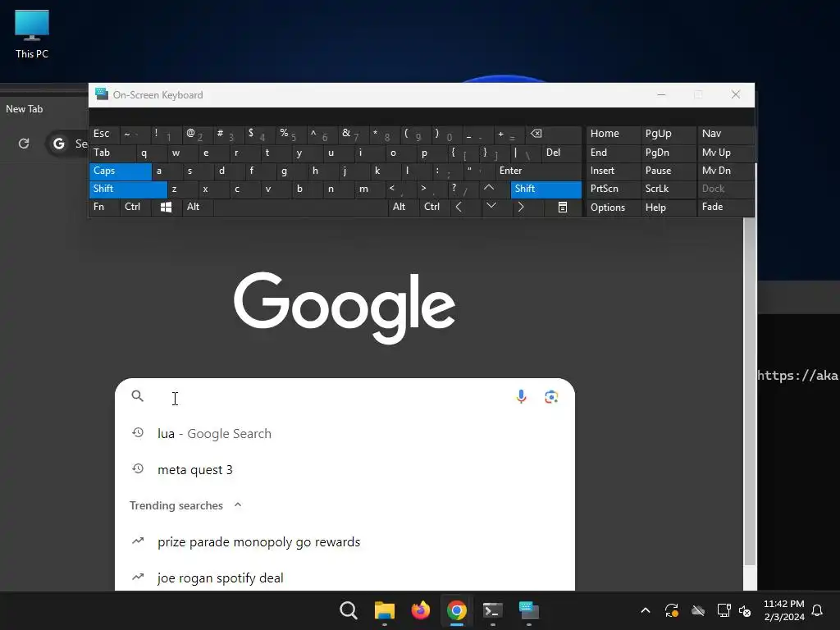The height and width of the screenshot is (630, 840).
Task: Open File Explorer from taskbar
Action: pyautogui.click(x=385, y=610)
